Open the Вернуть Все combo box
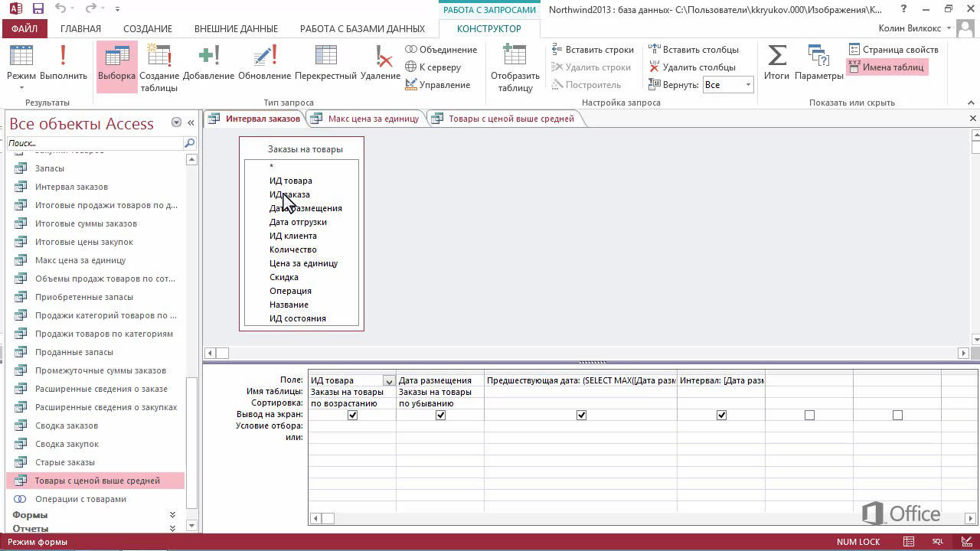This screenshot has width=980, height=551. 728,85
